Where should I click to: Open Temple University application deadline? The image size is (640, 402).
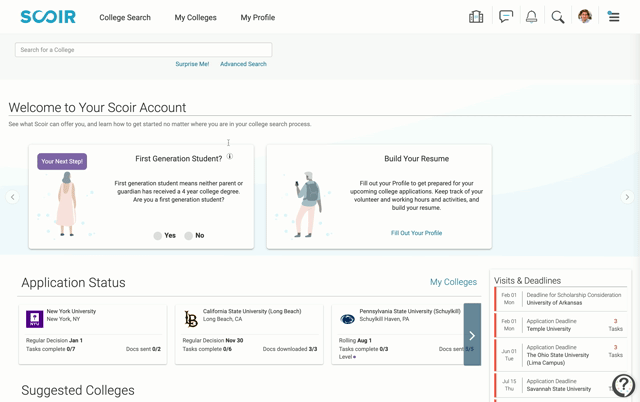[x=561, y=325]
